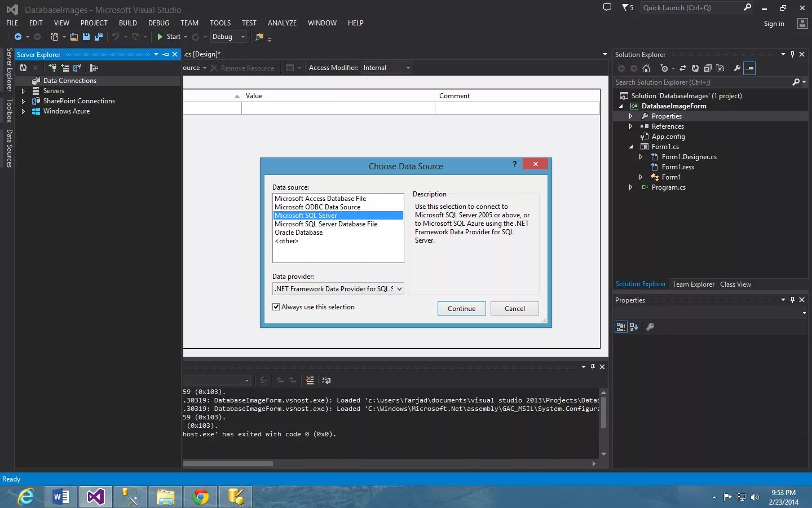Switch to the Team Explorer tab
Image resolution: width=812 pixels, height=508 pixels.
click(x=693, y=284)
